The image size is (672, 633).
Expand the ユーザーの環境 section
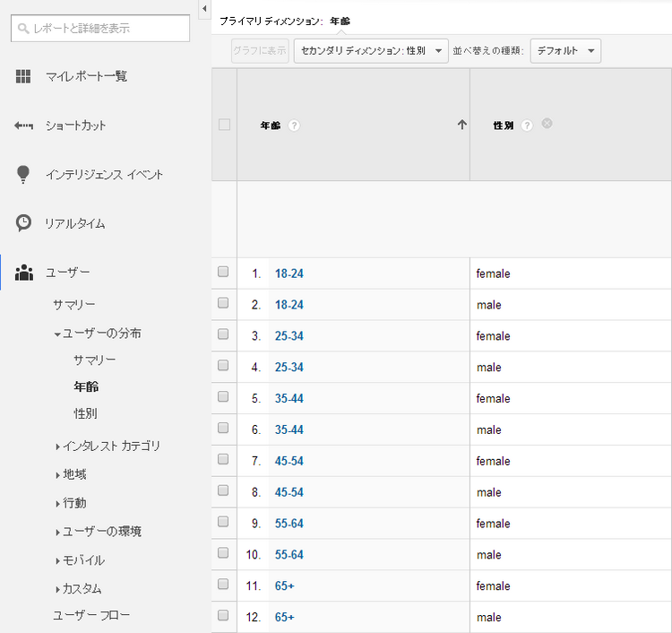pyautogui.click(x=57, y=533)
